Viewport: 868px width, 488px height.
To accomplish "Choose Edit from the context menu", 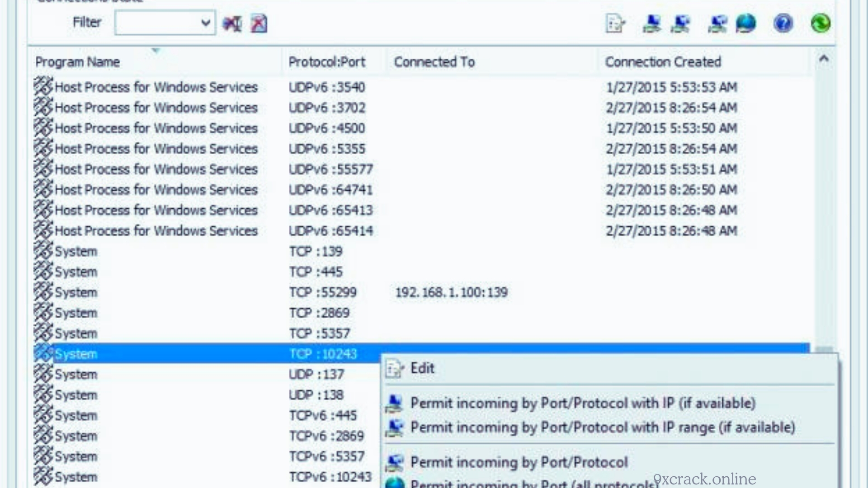I will tap(609, 368).
